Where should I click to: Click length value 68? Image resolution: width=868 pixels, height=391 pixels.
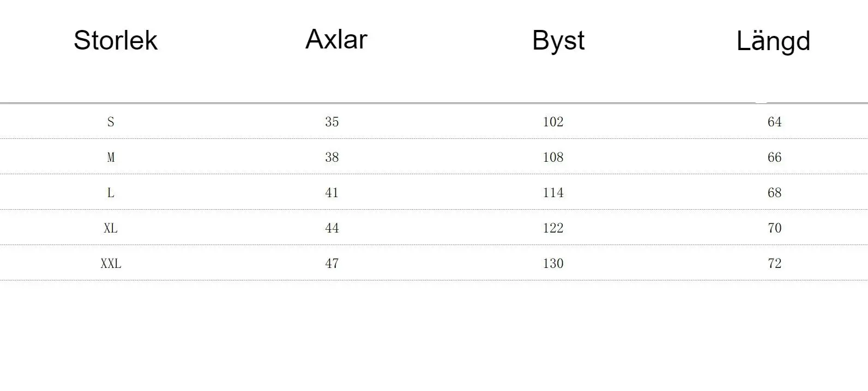click(x=774, y=193)
